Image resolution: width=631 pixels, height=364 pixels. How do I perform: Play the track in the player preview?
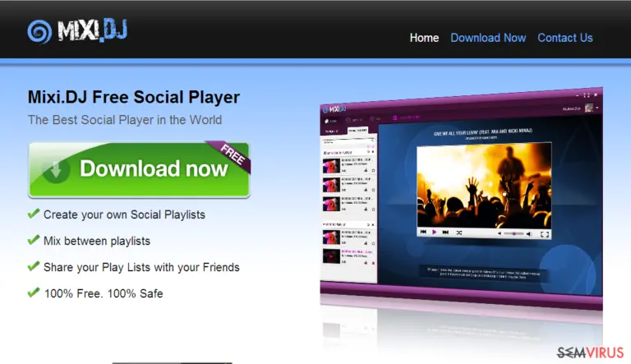click(434, 233)
